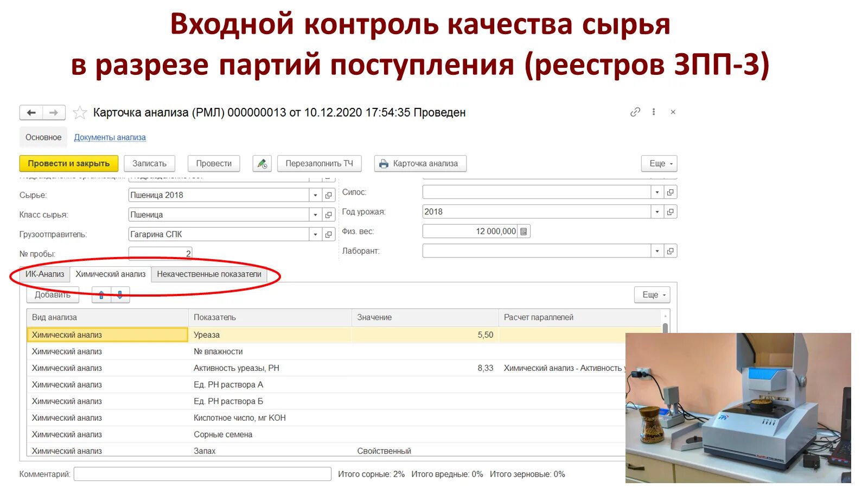Viewport: 868px width, 488px height.
Task: Click the Провести и закрыть button
Action: pos(69,163)
